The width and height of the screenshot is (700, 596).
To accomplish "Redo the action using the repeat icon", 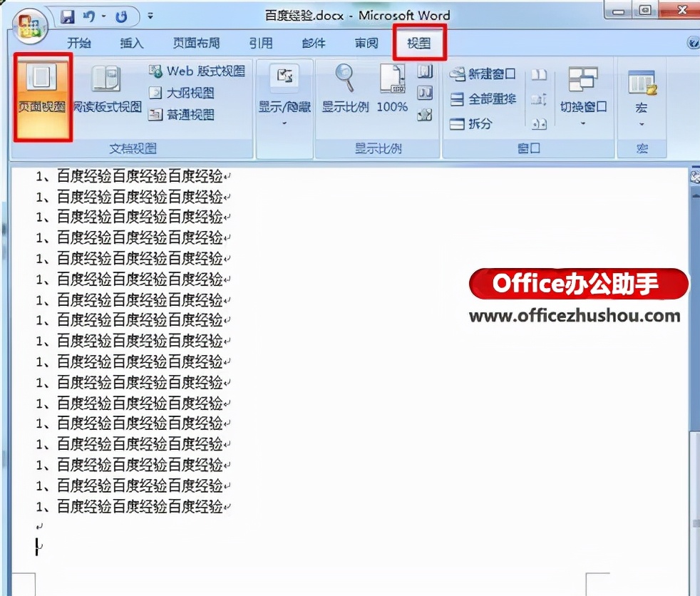I will [x=120, y=17].
